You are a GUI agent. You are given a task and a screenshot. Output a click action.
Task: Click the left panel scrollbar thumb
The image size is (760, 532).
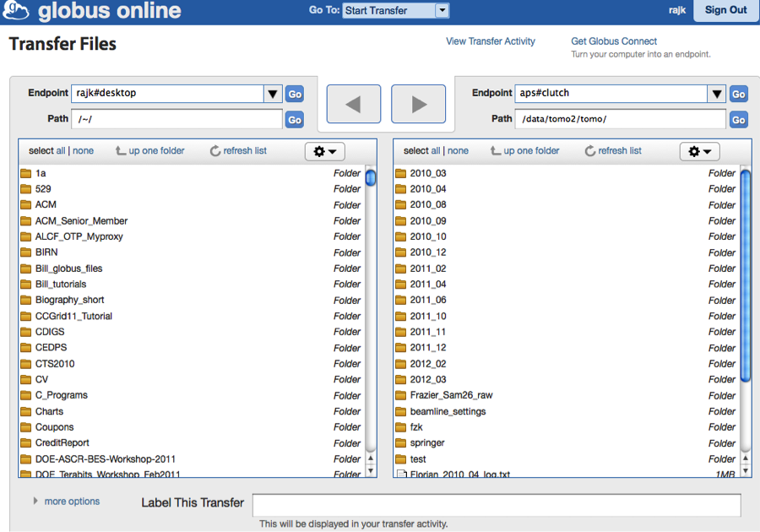371,177
